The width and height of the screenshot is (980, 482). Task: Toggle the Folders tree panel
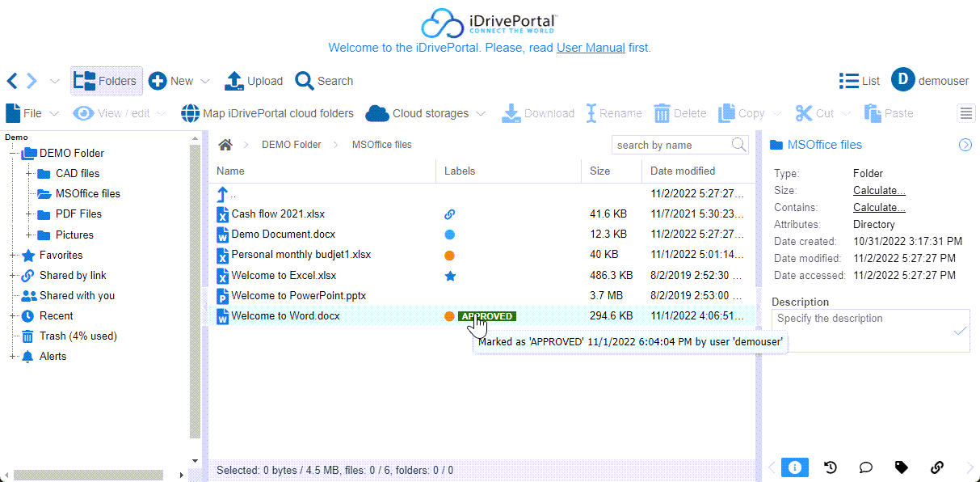click(106, 81)
